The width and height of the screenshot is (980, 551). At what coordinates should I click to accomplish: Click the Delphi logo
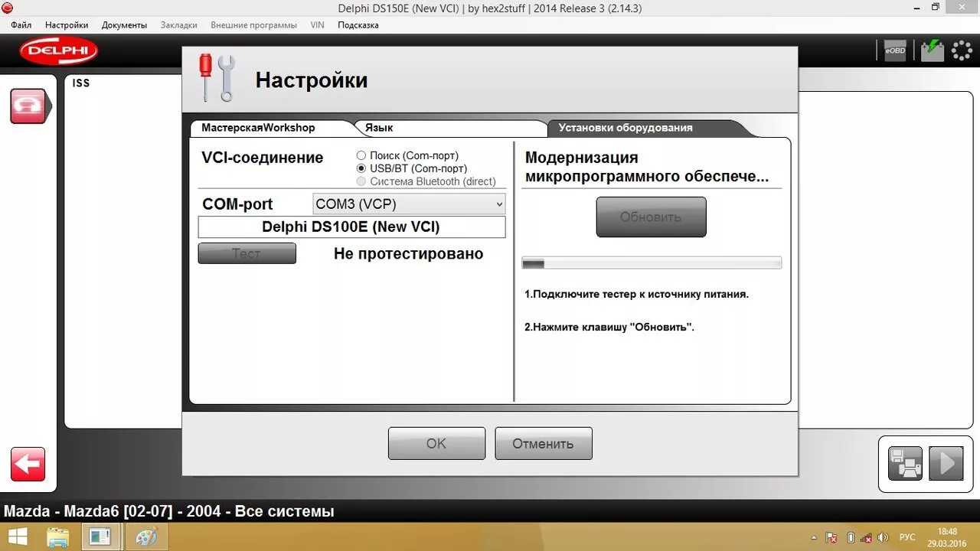[x=59, y=51]
